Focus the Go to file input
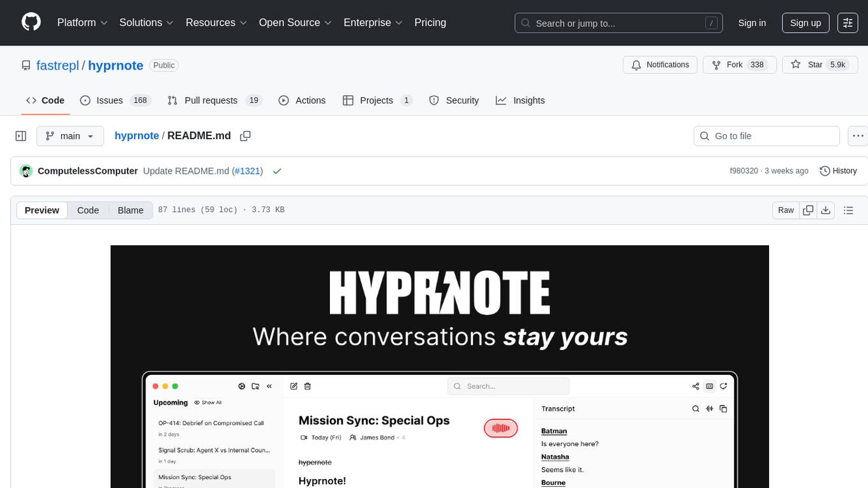Viewport: 868px width, 488px height. [x=767, y=136]
